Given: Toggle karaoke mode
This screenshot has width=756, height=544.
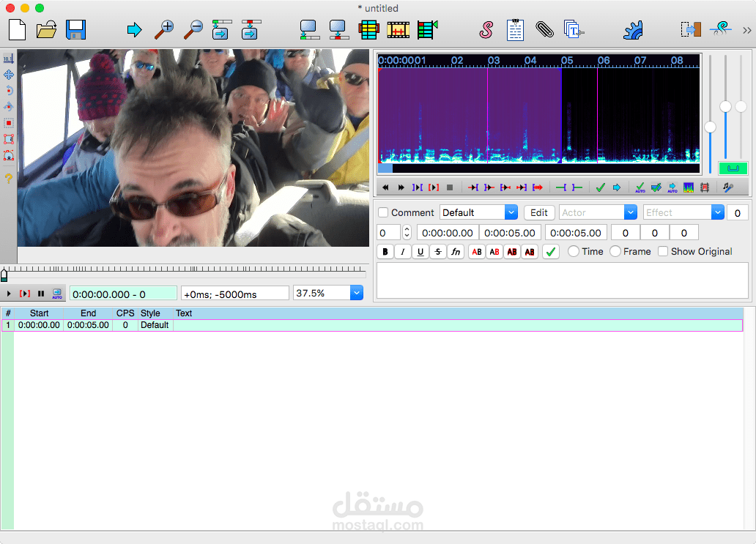Looking at the screenshot, I should pyautogui.click(x=728, y=187).
